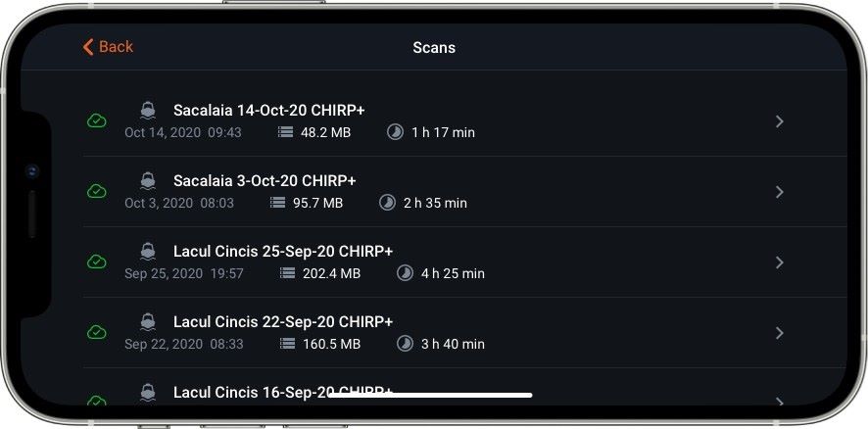Expand Sacalaia 3-Oct-20 scan via chevron
Image resolution: width=868 pixels, height=429 pixels.
[x=779, y=192]
